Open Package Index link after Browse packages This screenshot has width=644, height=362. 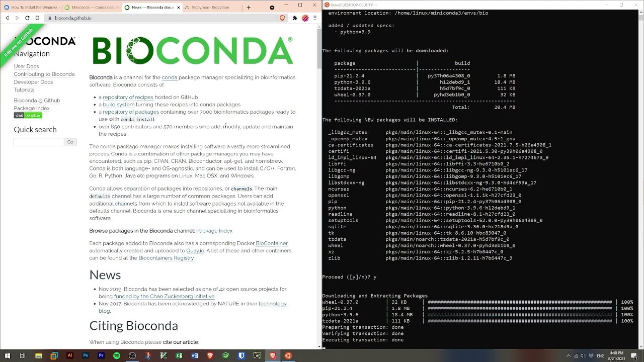pyautogui.click(x=214, y=231)
